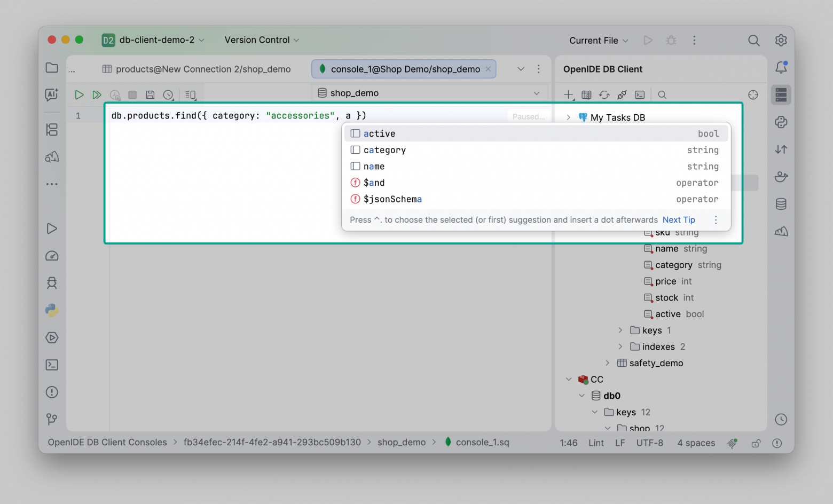833x504 pixels.
Task: Click Search Everywhere magnifier in title bar
Action: [x=753, y=40]
